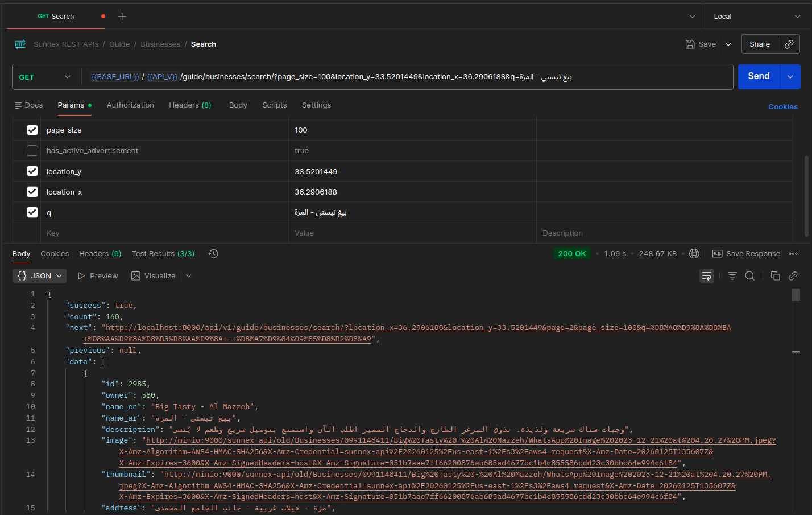The image size is (812, 515).
Task: Open the GET method dropdown
Action: (x=45, y=77)
